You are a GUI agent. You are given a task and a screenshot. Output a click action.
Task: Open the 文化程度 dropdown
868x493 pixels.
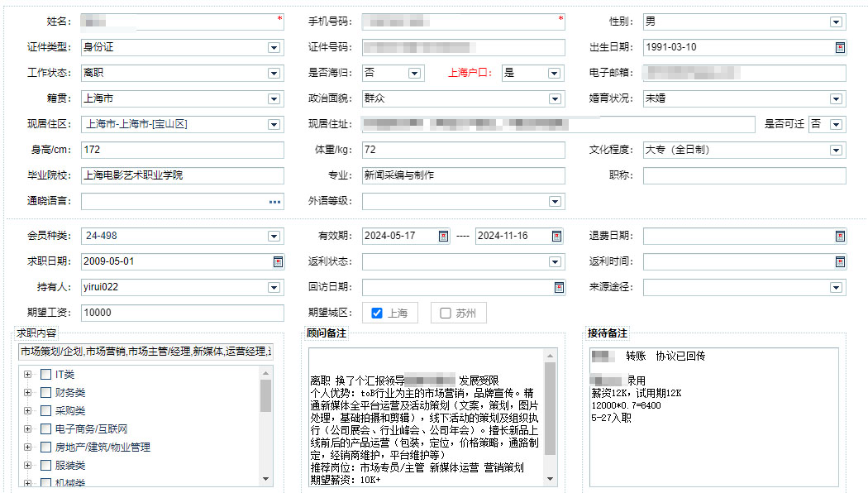tap(836, 150)
